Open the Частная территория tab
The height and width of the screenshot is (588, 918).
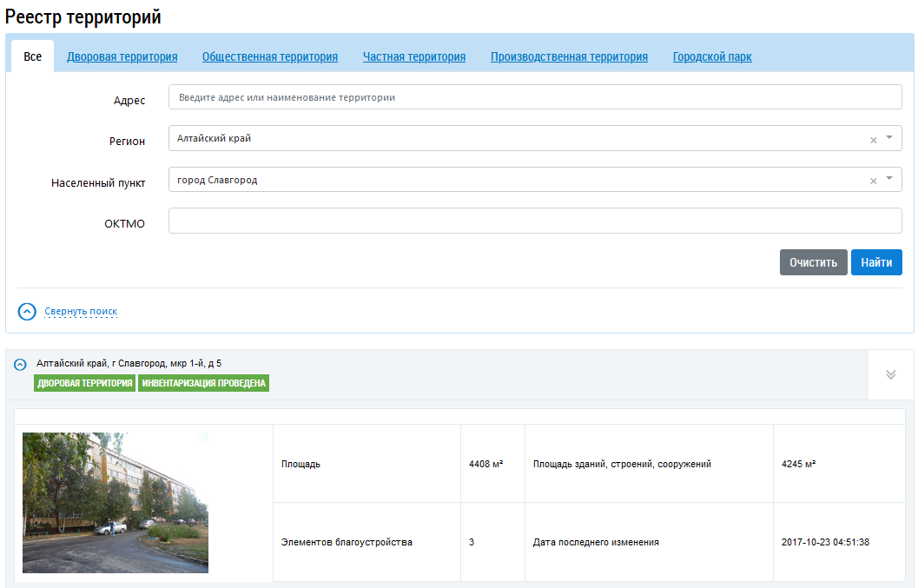[x=413, y=56]
